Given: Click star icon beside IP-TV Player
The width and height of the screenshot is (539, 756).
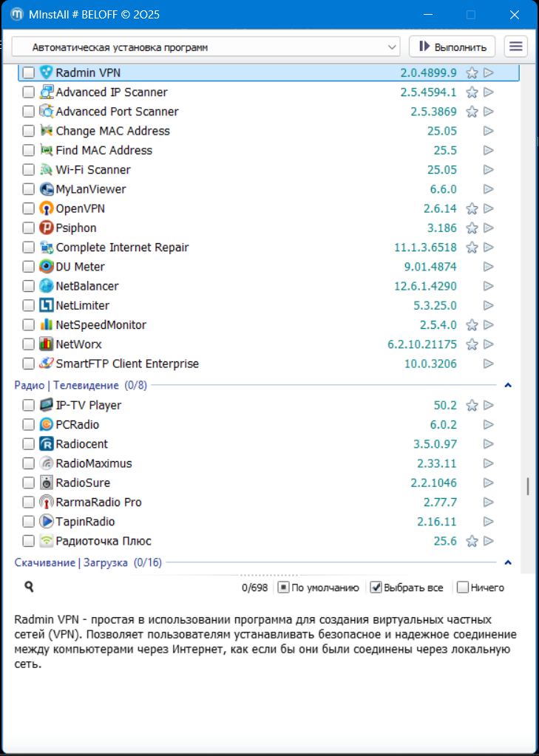Looking at the screenshot, I should click(472, 406).
